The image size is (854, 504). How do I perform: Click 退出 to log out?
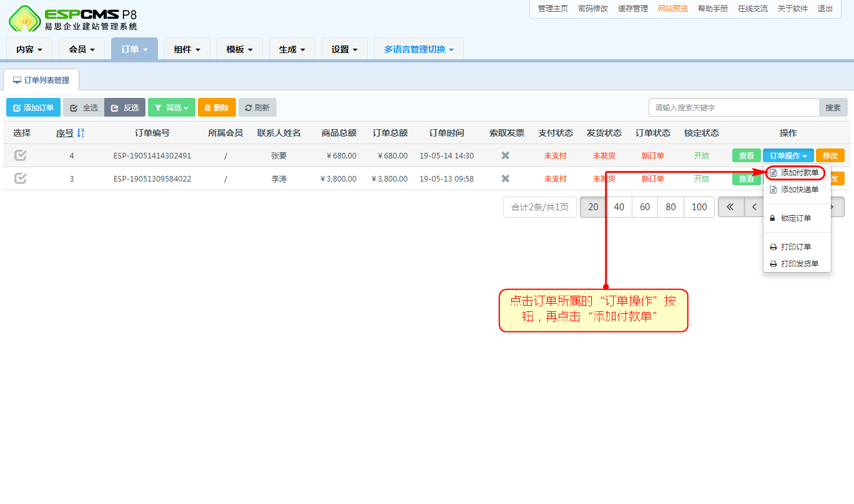point(825,9)
